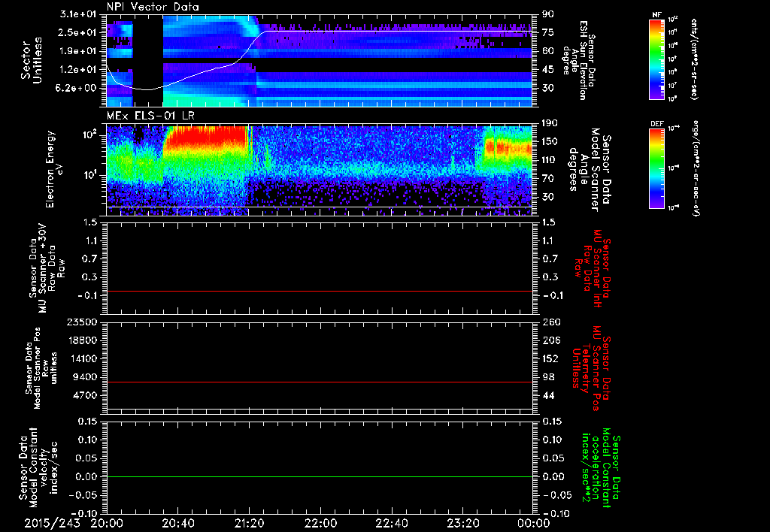The width and height of the screenshot is (770, 532).
Task: Click the '2.5e+01' sector tick value
Action: pyautogui.click(x=79, y=32)
